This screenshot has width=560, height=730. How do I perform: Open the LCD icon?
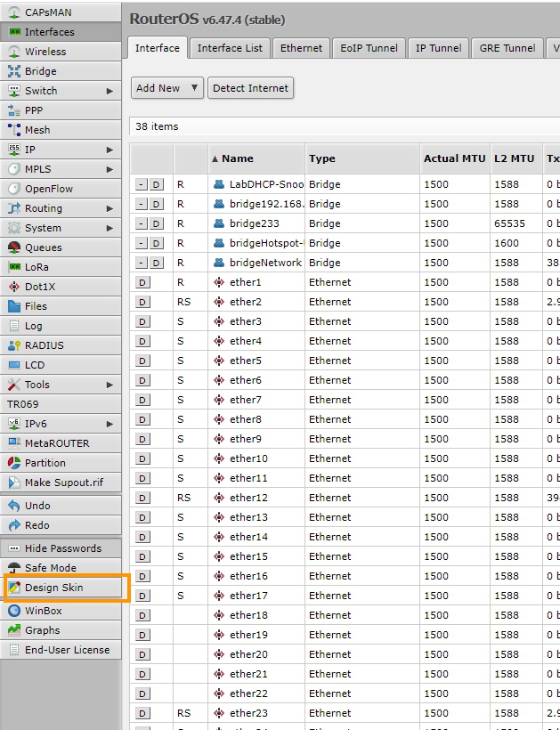tap(14, 364)
